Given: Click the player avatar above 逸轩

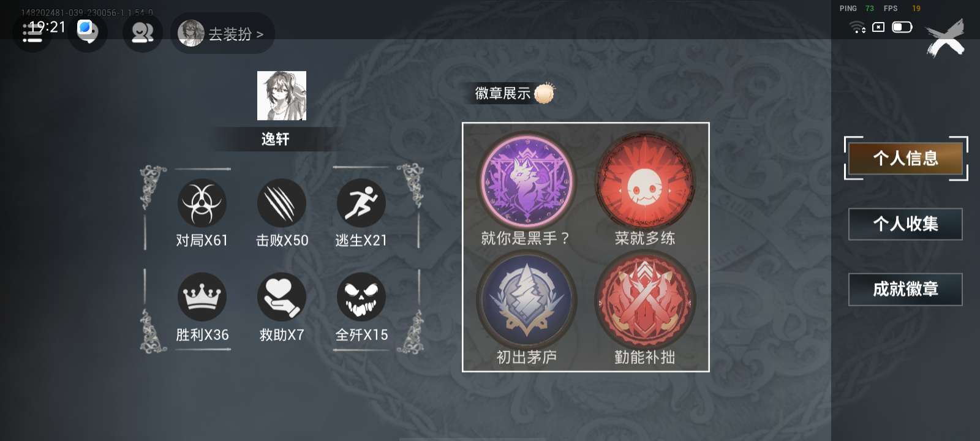Looking at the screenshot, I should [x=281, y=96].
